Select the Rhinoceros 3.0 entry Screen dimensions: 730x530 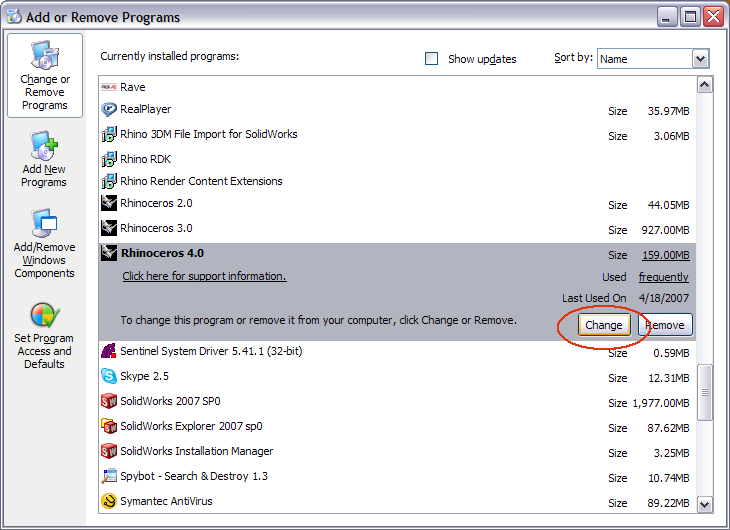click(x=156, y=228)
